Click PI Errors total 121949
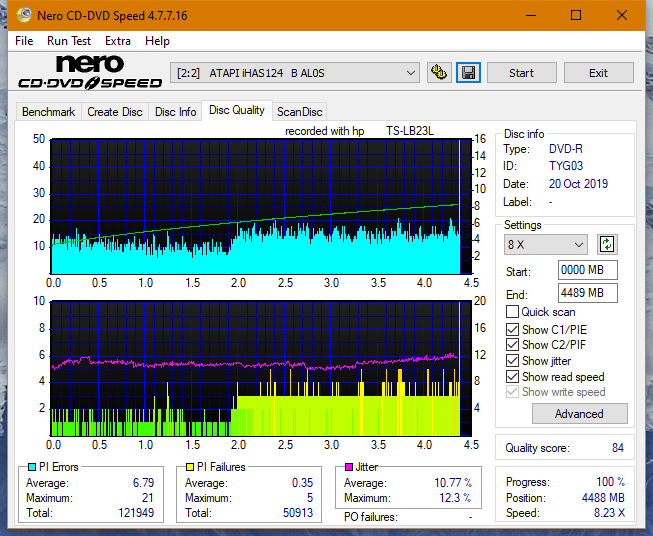Viewport: 653px width, 536px height. point(136,513)
